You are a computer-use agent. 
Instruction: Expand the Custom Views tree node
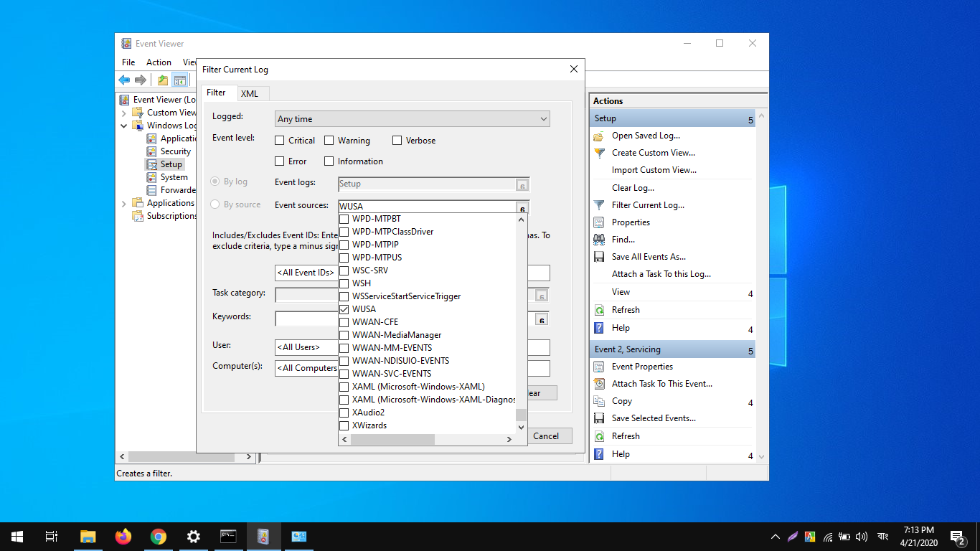123,113
